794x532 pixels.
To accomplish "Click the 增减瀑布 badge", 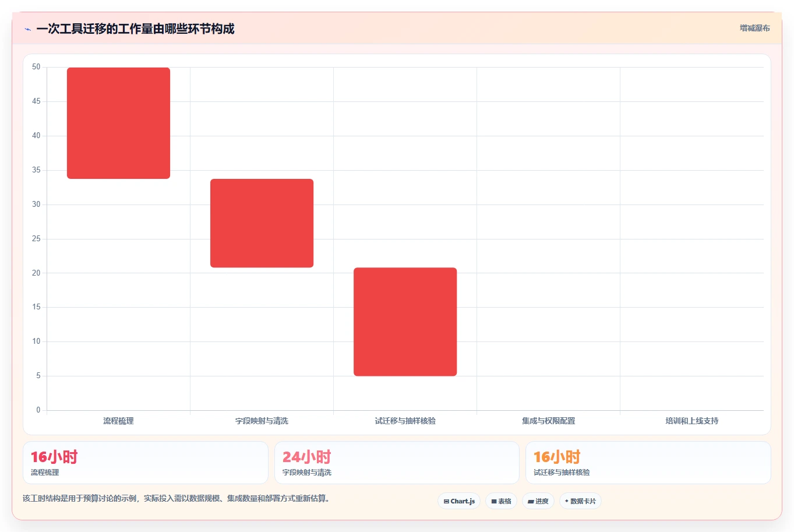I will click(754, 28).
